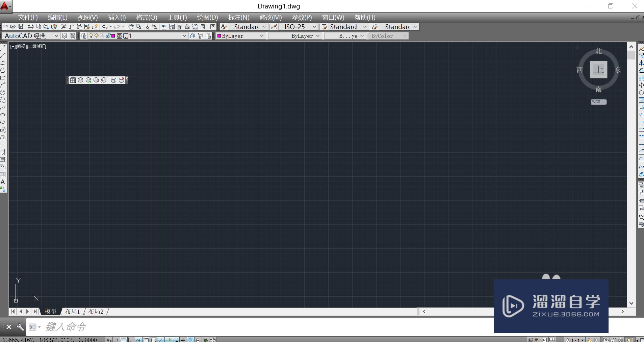This screenshot has width=644, height=342.
Task: Click the WCS button below the ViewCube
Action: point(598,102)
